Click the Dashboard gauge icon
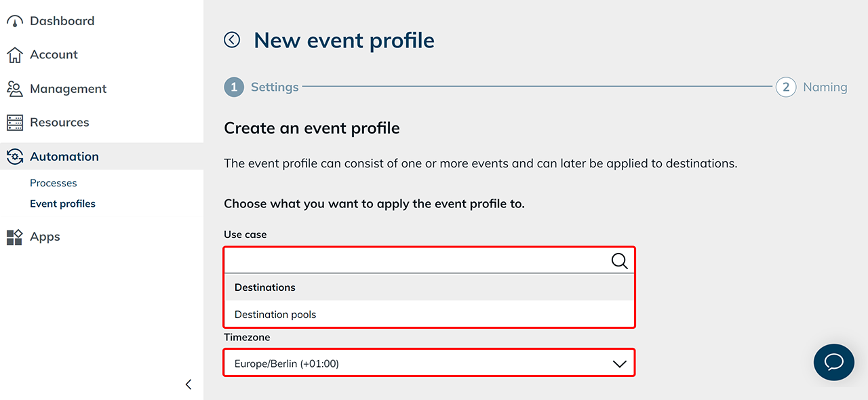The image size is (868, 400). (x=14, y=22)
